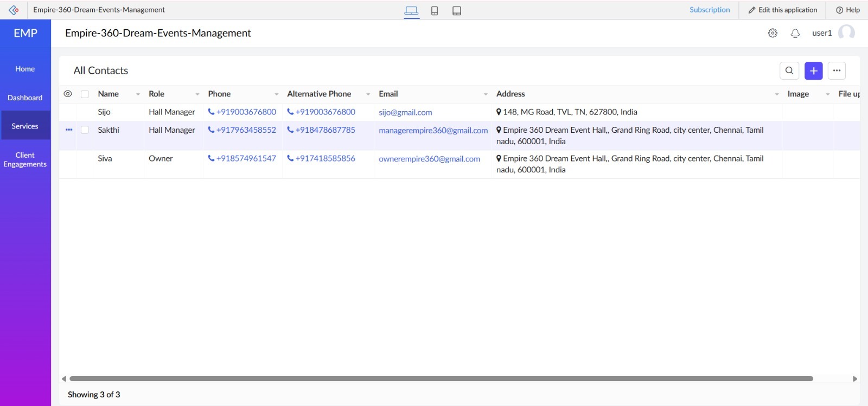Open the more options ellipsis button
This screenshot has width=868, height=406.
(837, 70)
